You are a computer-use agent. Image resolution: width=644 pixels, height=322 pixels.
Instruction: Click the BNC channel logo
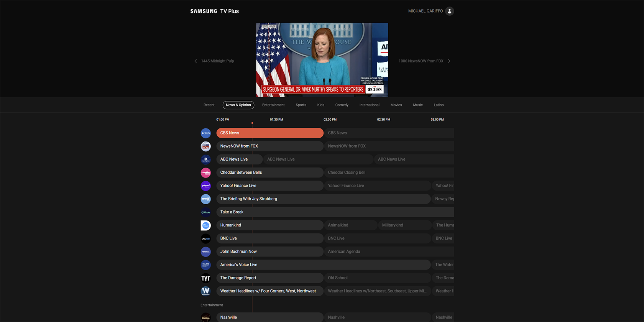(x=206, y=238)
